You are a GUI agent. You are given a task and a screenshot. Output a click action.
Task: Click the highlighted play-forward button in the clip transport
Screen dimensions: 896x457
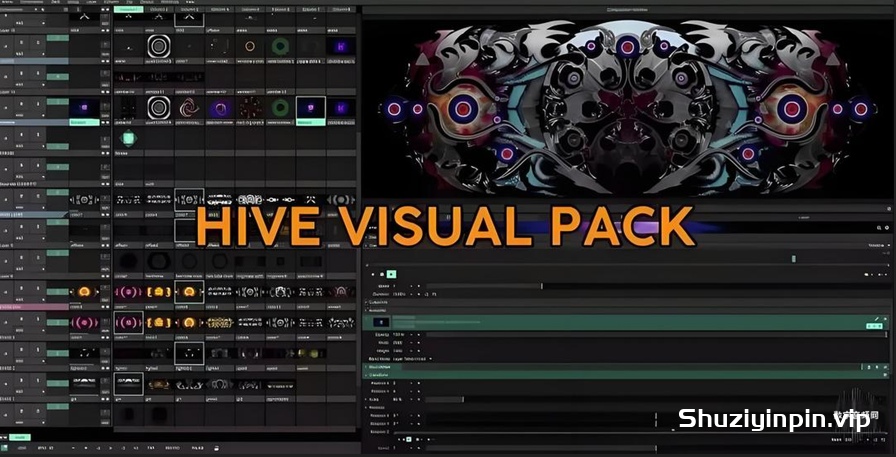click(391, 275)
